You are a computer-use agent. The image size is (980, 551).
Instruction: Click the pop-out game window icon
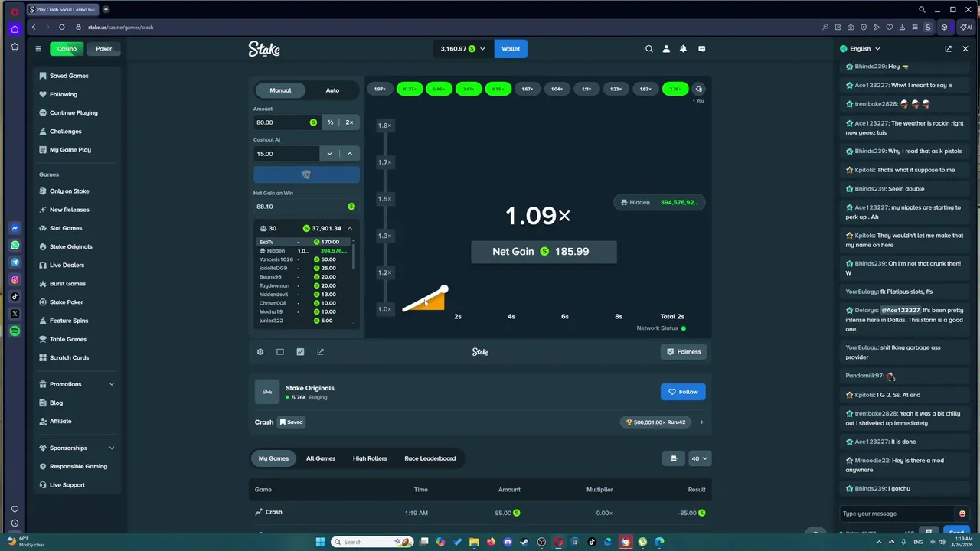tap(320, 352)
